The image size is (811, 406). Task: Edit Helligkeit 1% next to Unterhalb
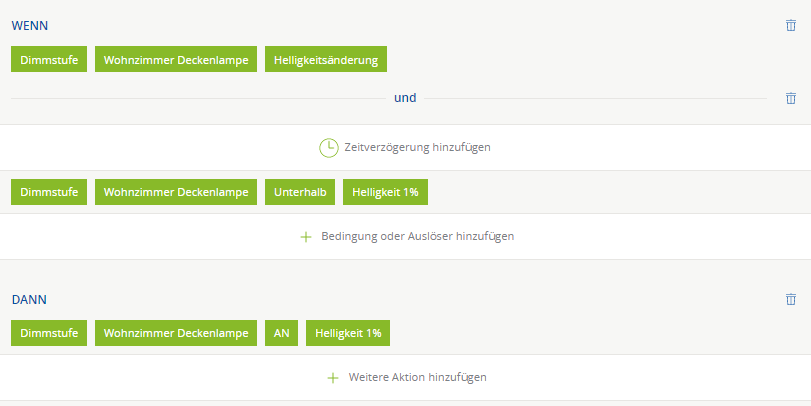pos(386,192)
